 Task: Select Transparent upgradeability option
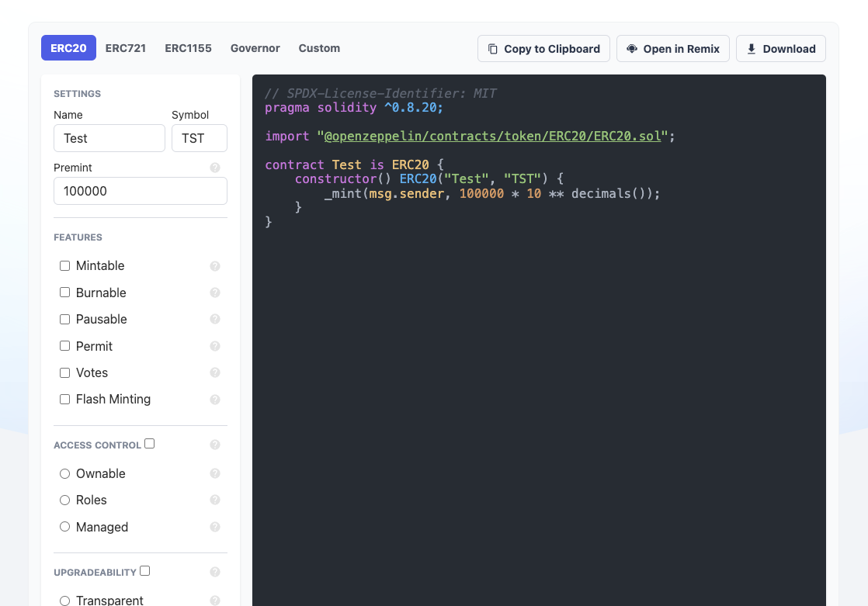pos(65,601)
